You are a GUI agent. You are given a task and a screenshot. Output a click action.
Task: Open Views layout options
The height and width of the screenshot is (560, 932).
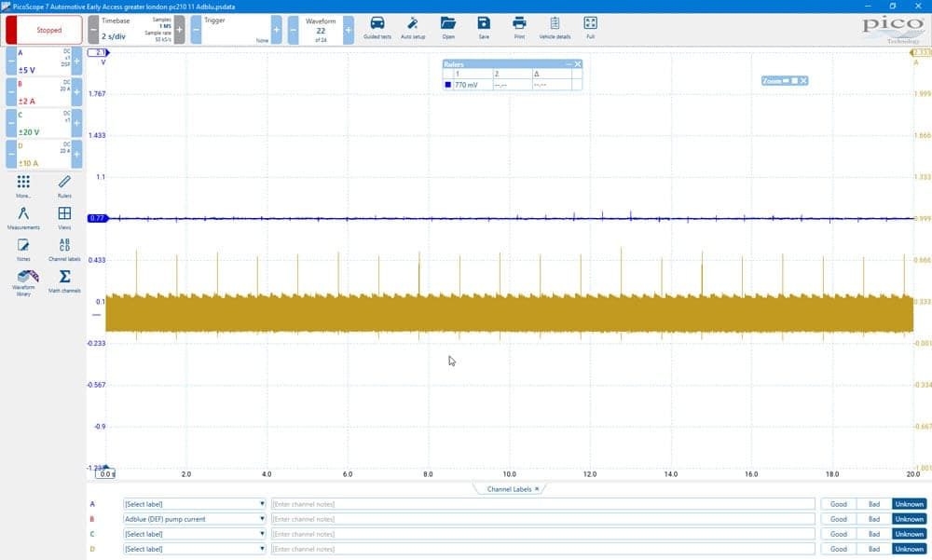[64, 218]
